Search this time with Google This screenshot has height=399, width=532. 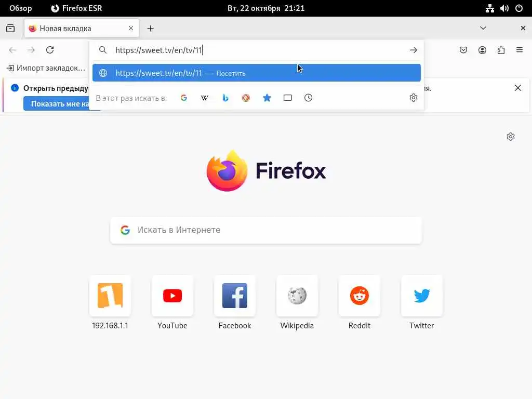pyautogui.click(x=184, y=98)
